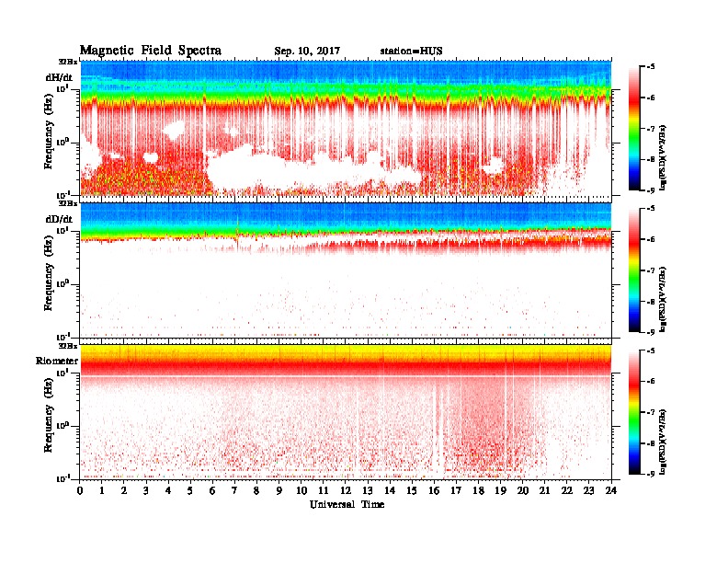
Task: Click the hour "4" tick label
Action: pyautogui.click(x=168, y=490)
